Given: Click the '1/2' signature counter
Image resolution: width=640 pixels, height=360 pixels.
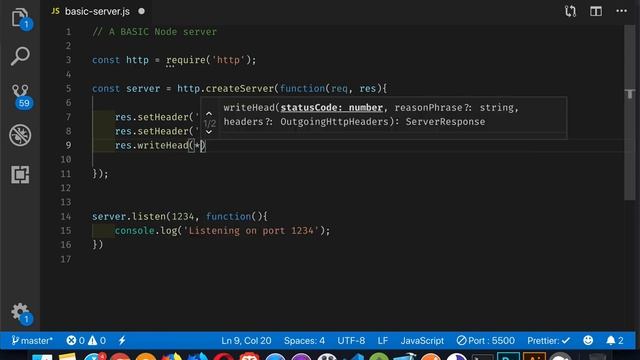Looking at the screenshot, I should pyautogui.click(x=209, y=123).
